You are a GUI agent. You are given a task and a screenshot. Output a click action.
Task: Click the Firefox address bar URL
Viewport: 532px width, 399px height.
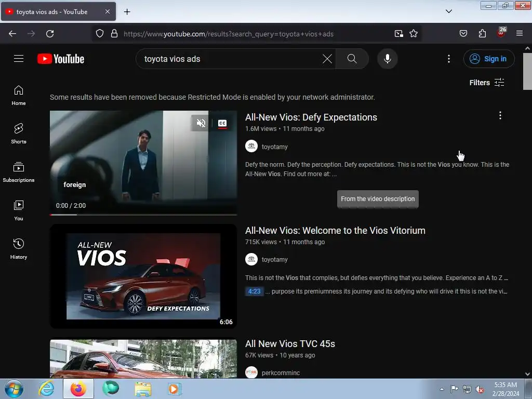click(229, 34)
